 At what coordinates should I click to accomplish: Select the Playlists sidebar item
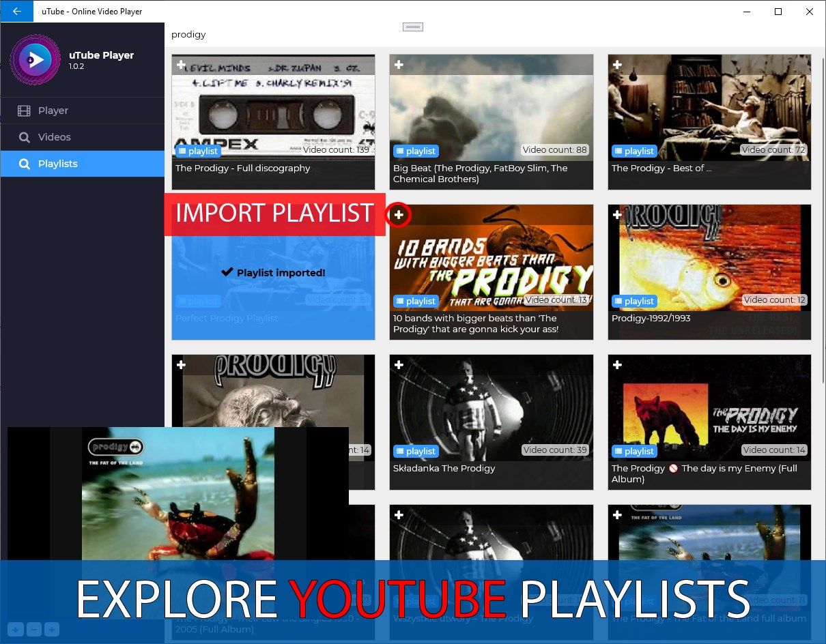coord(82,164)
